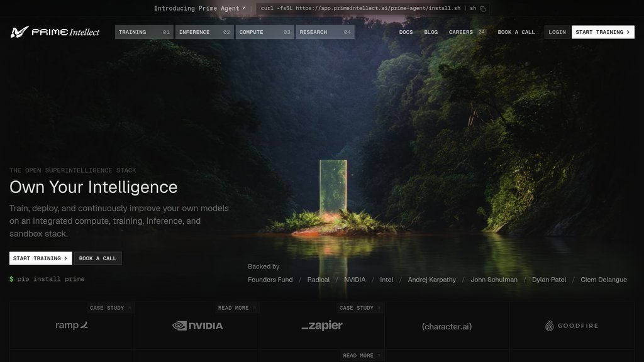This screenshot has width=644, height=362.
Task: Open the Zapier case study tag
Action: coord(360,308)
